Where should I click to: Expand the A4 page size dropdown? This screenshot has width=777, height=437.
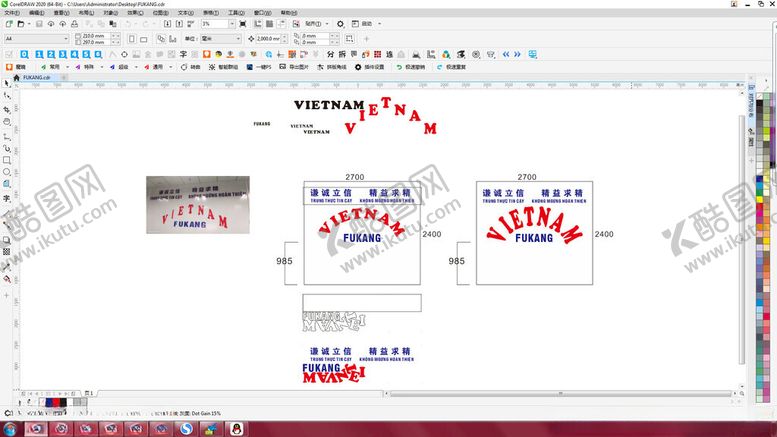click(x=66, y=38)
